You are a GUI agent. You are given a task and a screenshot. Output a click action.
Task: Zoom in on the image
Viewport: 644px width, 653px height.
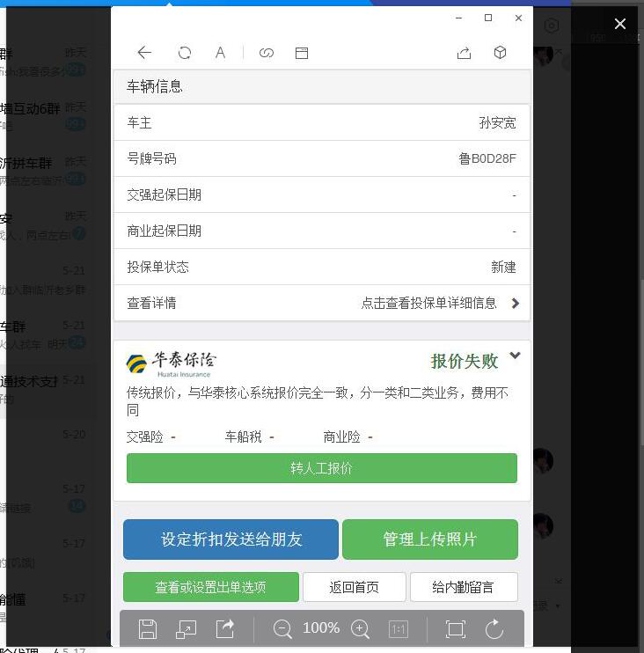[x=360, y=629]
